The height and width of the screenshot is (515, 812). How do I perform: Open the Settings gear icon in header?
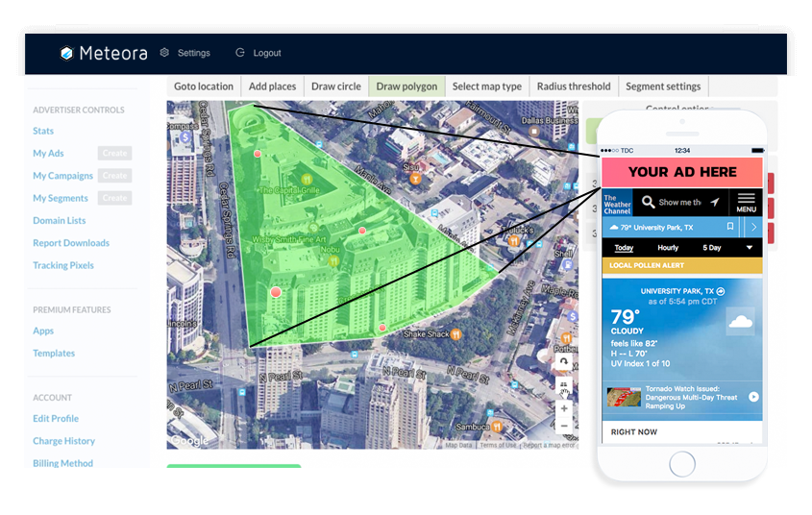[x=164, y=52]
